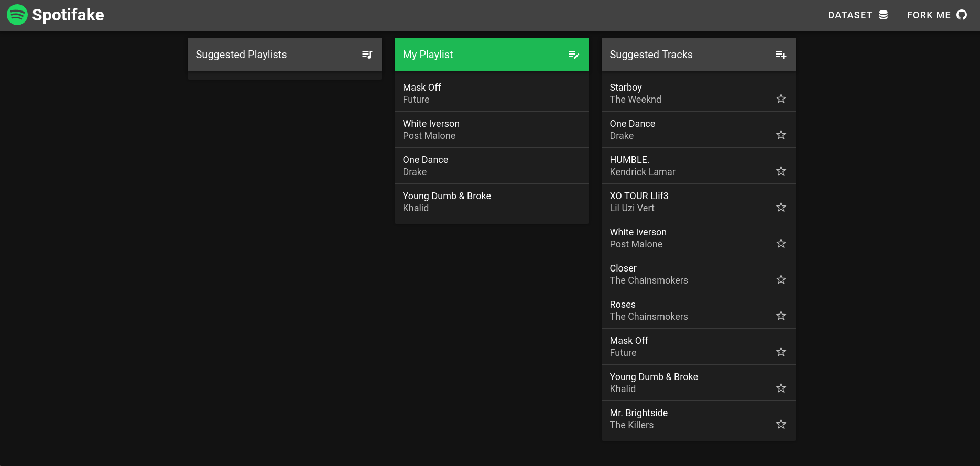Open the FORK ME GitHub link
Image resolution: width=980 pixels, height=466 pixels.
click(x=937, y=15)
